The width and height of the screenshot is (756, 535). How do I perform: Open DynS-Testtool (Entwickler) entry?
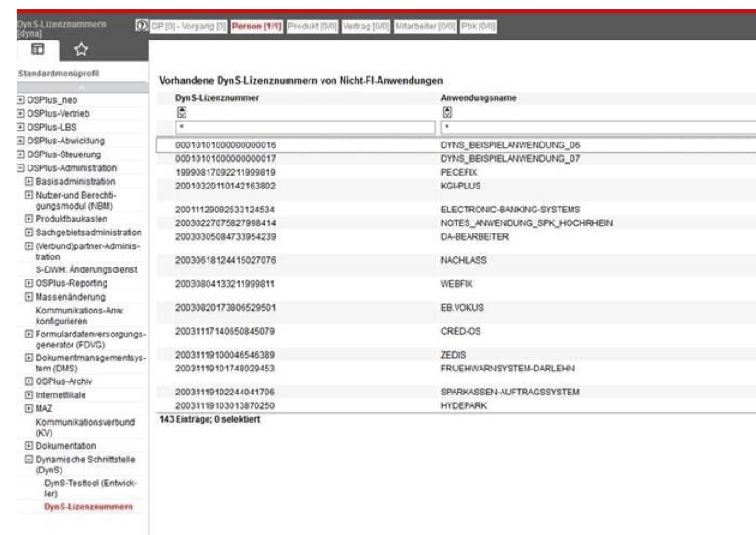[91, 488]
